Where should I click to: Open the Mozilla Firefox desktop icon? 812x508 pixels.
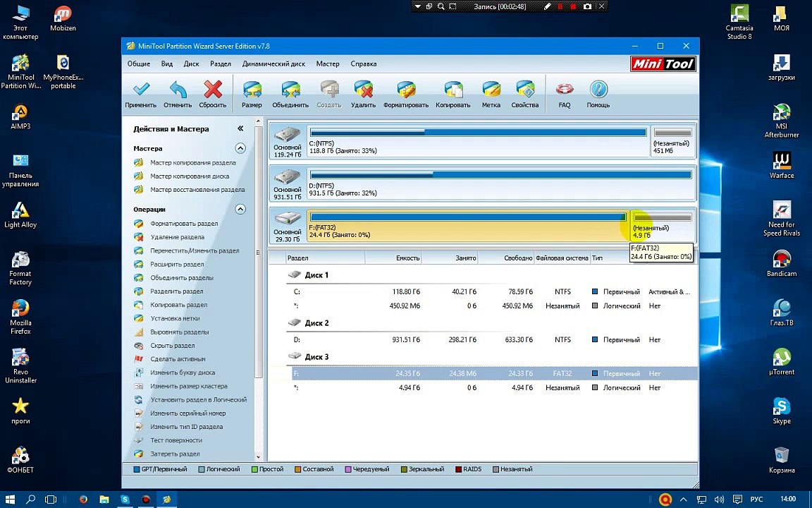click(20, 316)
